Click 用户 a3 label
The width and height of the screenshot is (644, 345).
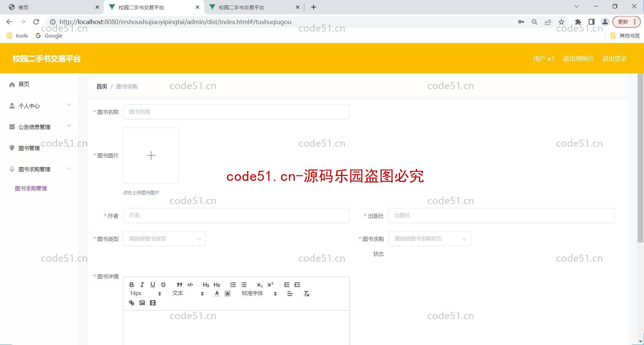544,59
